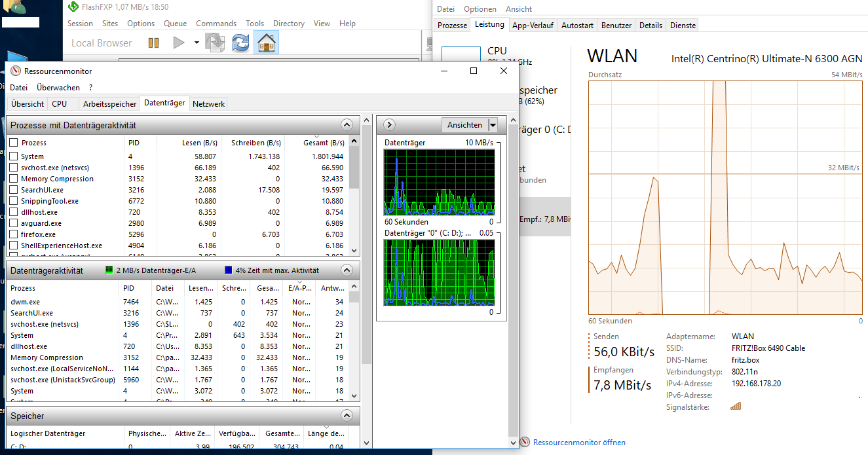Open the Datei menu in Ressourcenmonitor
Image resolution: width=868 pixels, height=455 pixels.
point(18,88)
